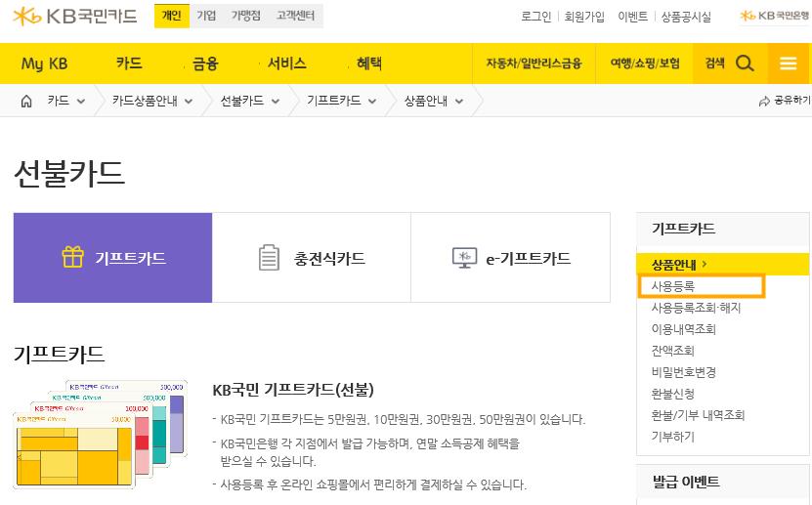The width and height of the screenshot is (812, 505).
Task: Open the 금융 main menu
Action: pyautogui.click(x=205, y=63)
